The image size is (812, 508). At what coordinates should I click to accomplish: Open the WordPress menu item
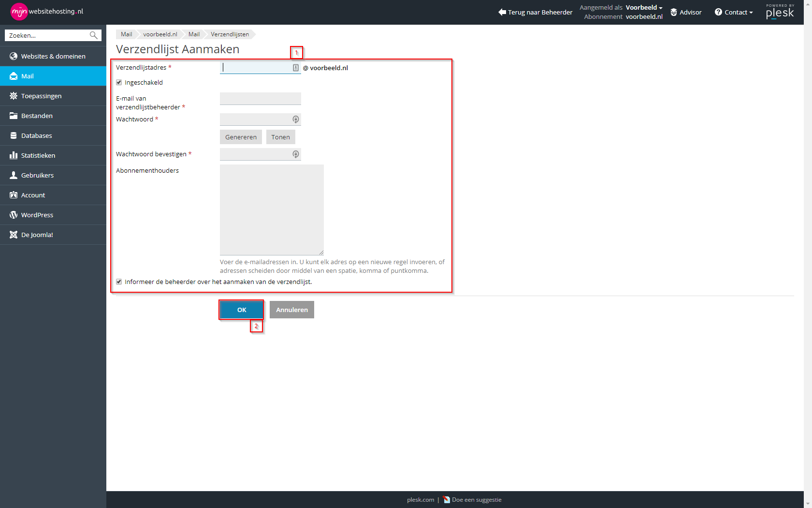click(53, 215)
